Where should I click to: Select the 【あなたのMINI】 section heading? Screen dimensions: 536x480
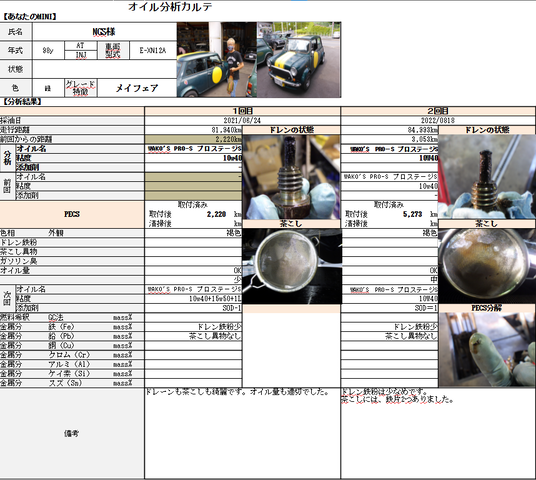[29, 16]
